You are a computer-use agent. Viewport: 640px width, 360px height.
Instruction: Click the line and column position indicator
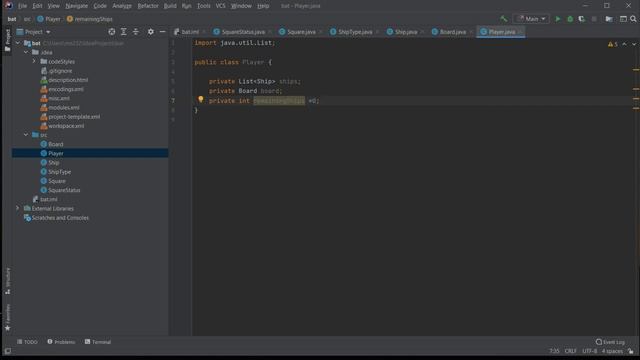(x=554, y=351)
